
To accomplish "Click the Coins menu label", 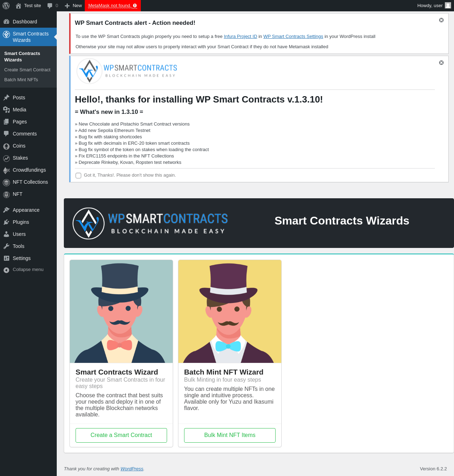I will 19,146.
